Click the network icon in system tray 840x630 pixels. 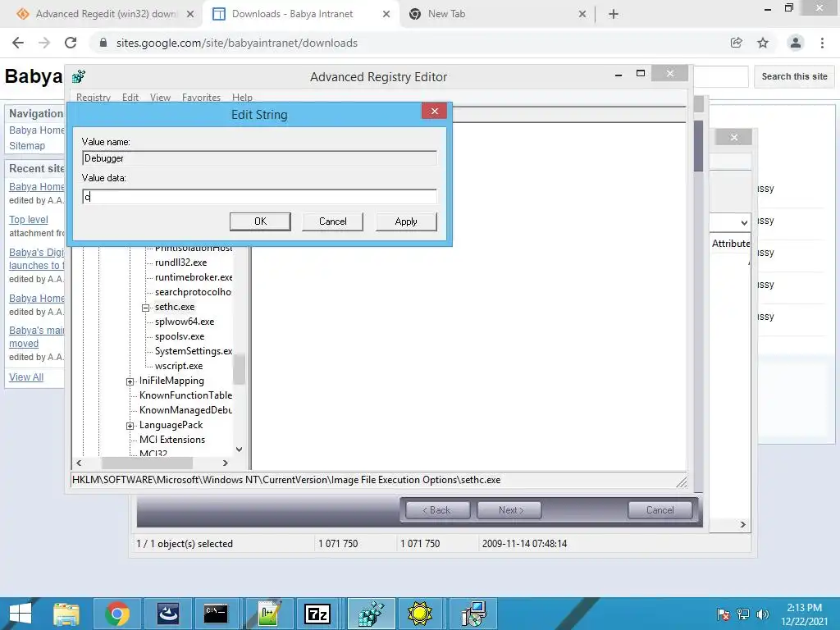pos(743,614)
